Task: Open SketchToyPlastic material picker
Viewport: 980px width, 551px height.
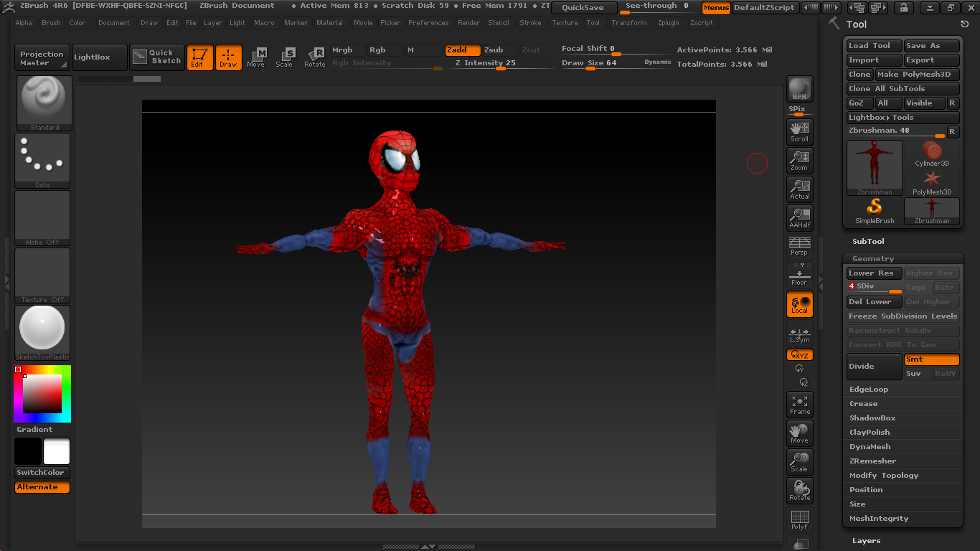Action: coord(43,333)
